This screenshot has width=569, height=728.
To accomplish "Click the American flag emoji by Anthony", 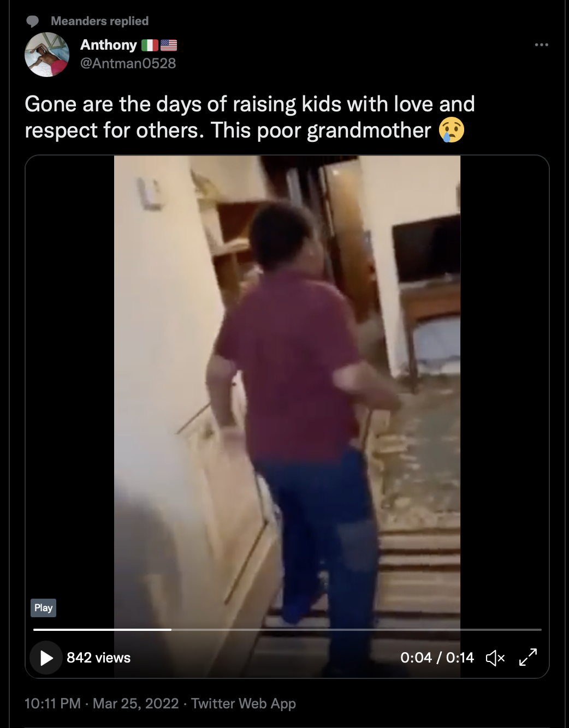I will [x=169, y=45].
